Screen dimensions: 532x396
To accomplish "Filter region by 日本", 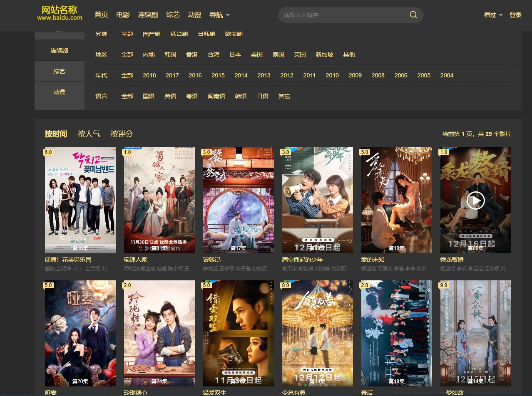I will (235, 54).
